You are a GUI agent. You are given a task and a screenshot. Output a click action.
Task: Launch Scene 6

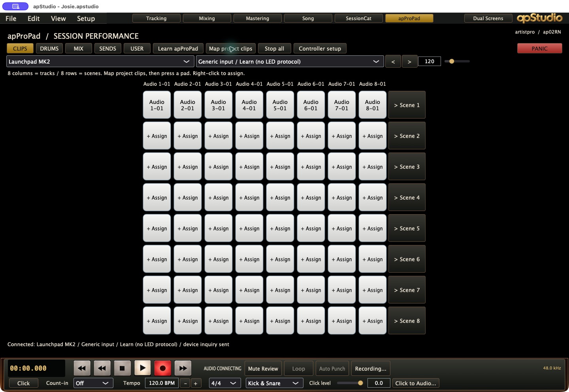point(407,259)
